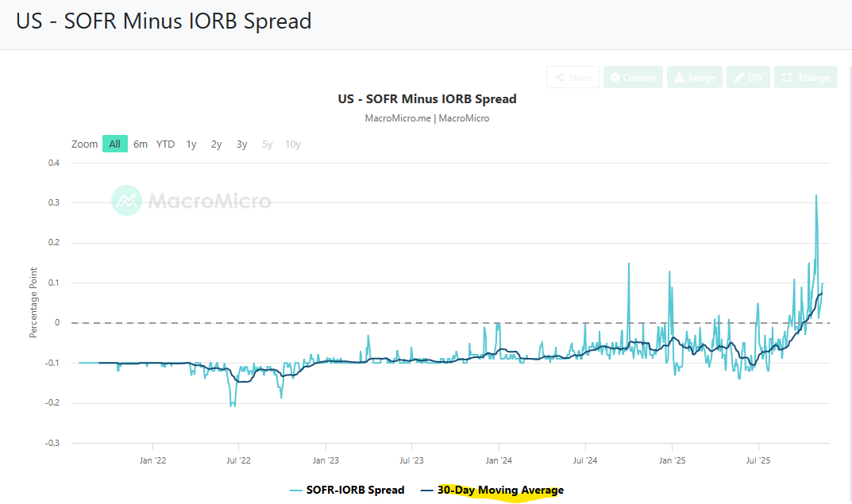Select the disabled 5y zoom option
Screen dimensions: 852x504
(268, 144)
